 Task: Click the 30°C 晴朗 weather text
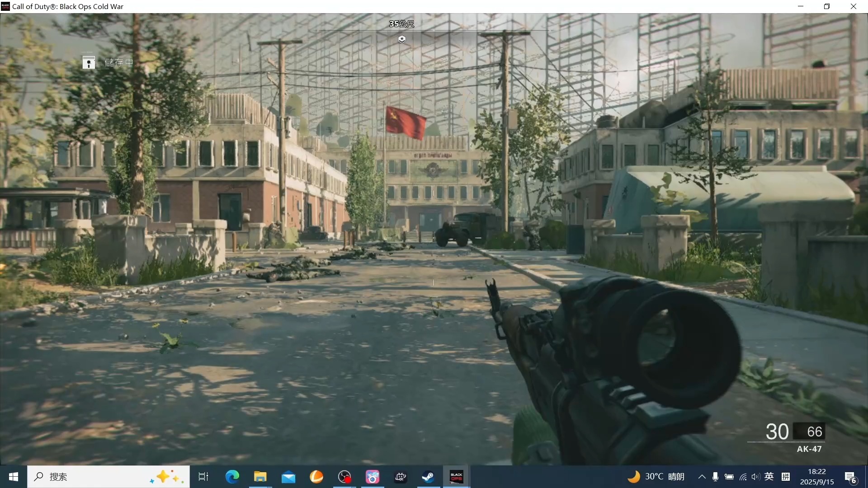coord(665,477)
